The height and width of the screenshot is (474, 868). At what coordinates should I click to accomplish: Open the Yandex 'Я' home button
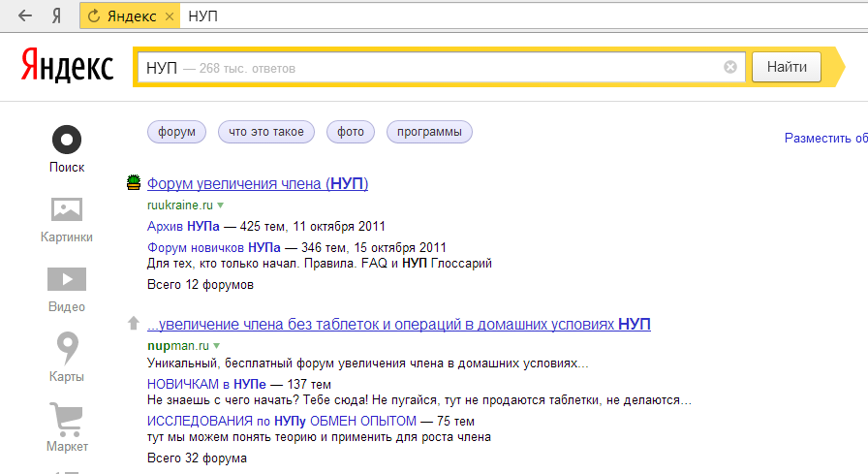tap(56, 16)
